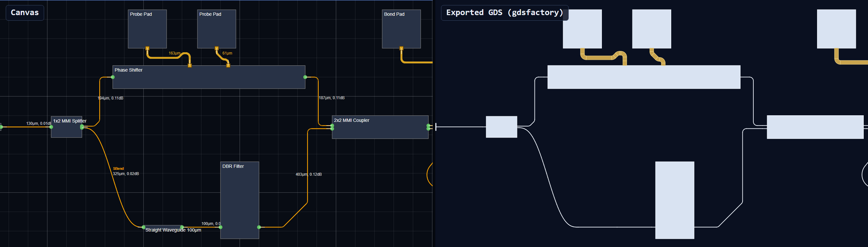
Task: Select the 403µm, 0.12dB route label
Action: 308,174
